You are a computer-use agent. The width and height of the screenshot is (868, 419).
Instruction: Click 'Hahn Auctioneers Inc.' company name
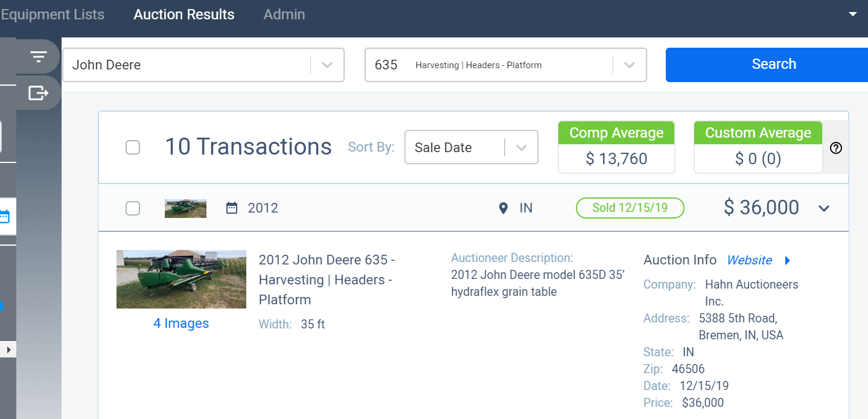(752, 293)
